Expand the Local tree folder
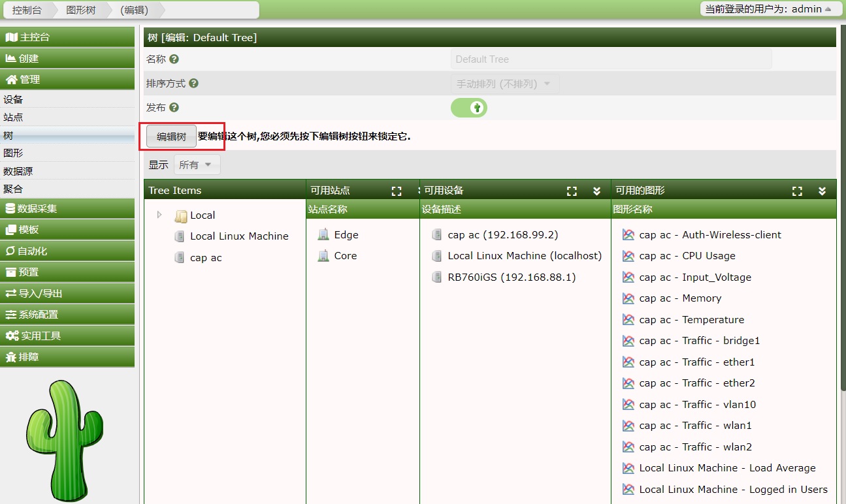This screenshot has width=846, height=504. [159, 215]
